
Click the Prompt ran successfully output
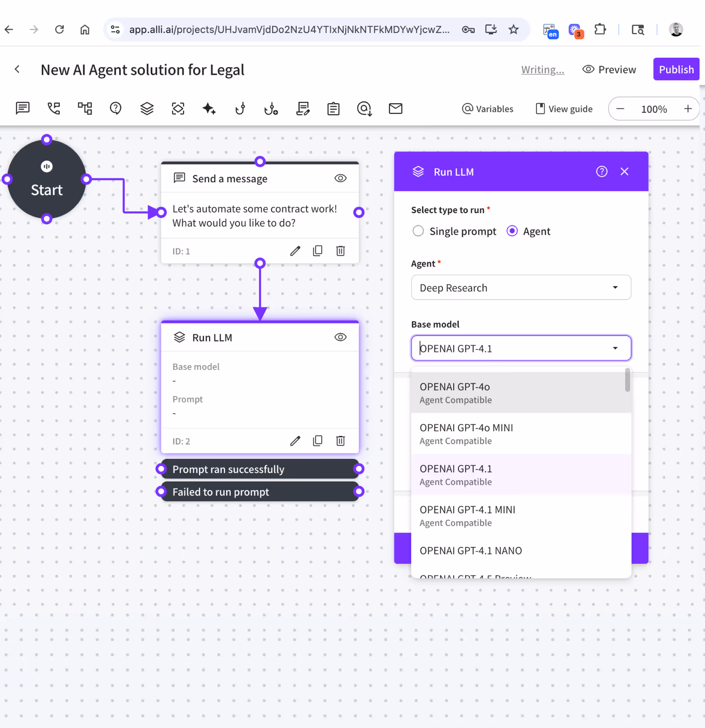260,469
